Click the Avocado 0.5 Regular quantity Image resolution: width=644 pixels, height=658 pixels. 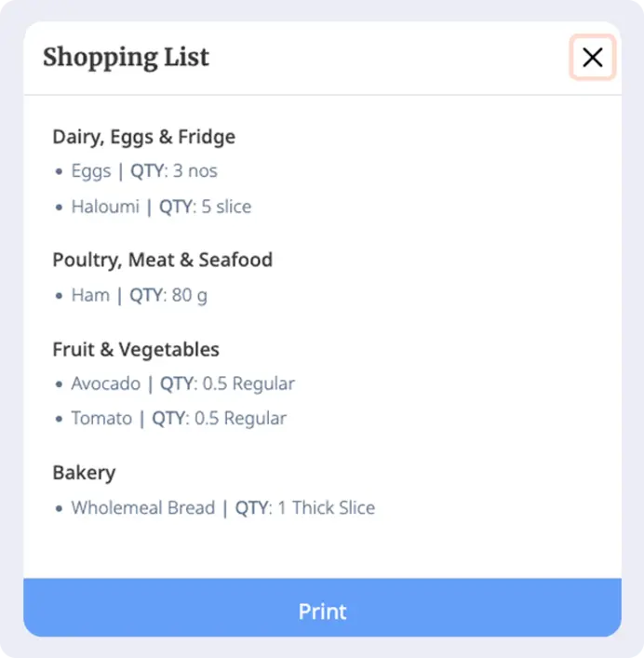248,383
